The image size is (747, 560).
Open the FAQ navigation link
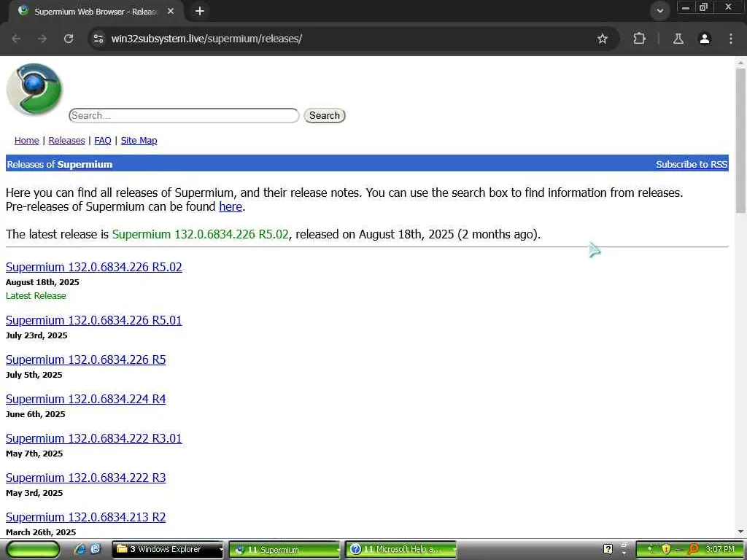point(102,141)
